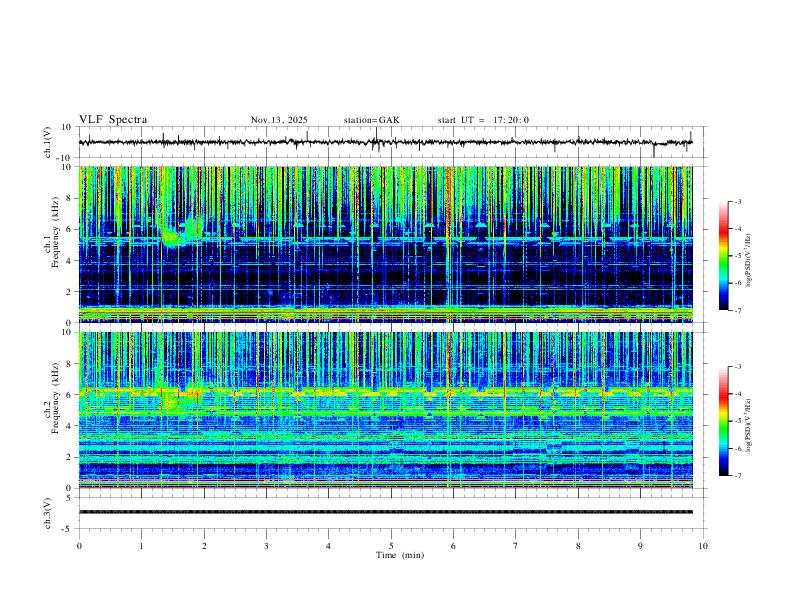This screenshot has height=612, width=792.
Task: Select the date "Nov.13, 2025" in header
Action: [279, 120]
